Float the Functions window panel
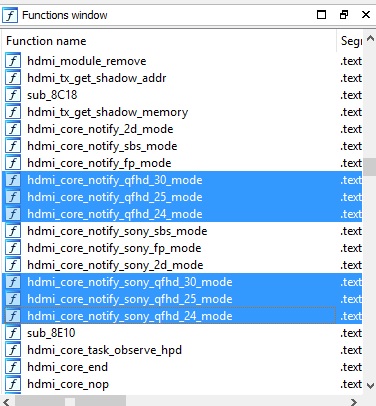Viewport: 376px width, 406px height. coord(344,15)
